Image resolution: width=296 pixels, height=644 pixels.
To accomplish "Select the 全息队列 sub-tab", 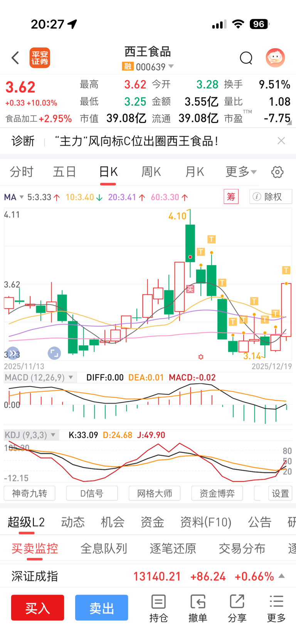I will pos(104,548).
